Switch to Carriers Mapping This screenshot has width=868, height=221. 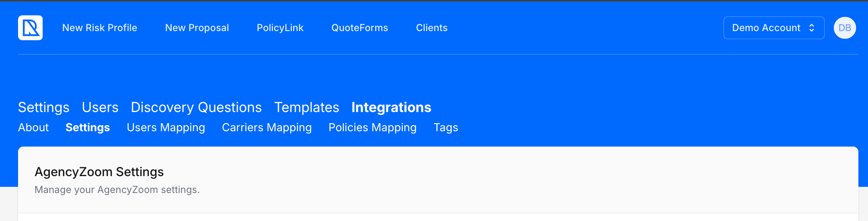[x=267, y=127]
